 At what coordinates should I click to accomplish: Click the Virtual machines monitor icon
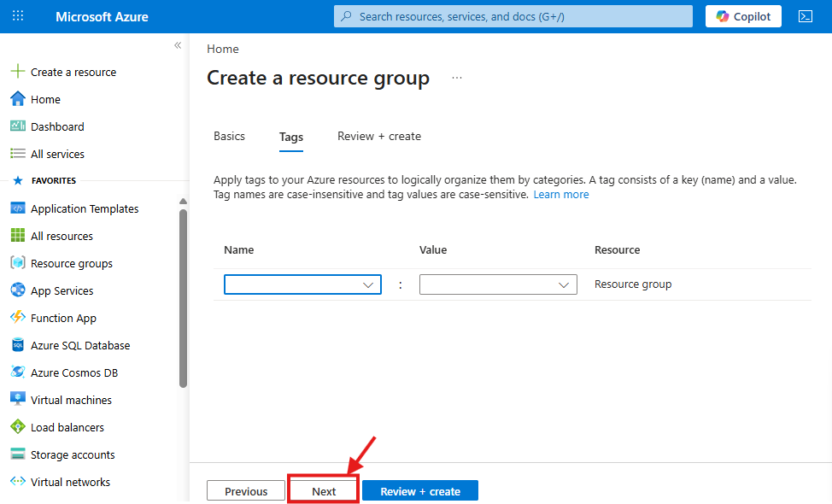tap(17, 399)
